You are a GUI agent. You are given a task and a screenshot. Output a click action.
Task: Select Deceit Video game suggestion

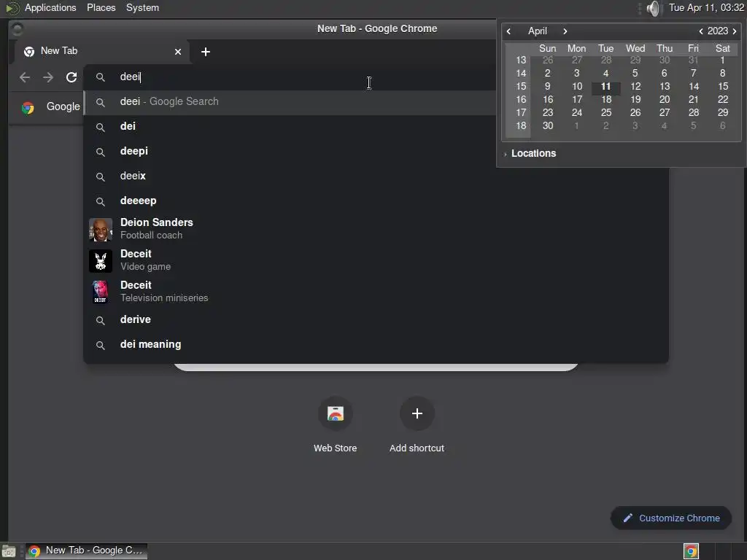376,260
